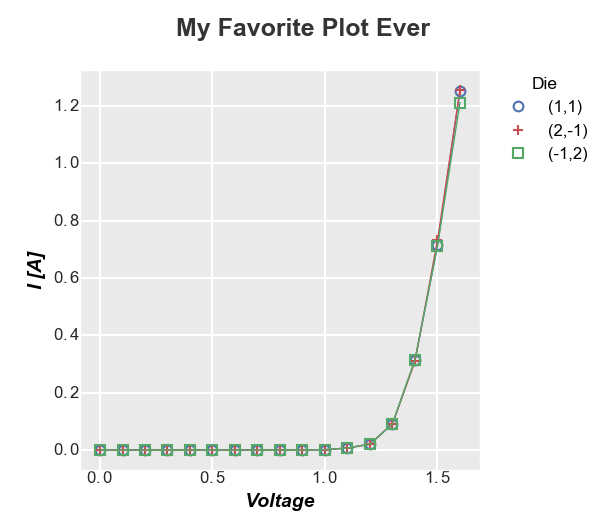Click the Die legend title
This screenshot has height=520, width=606.
pos(544,84)
